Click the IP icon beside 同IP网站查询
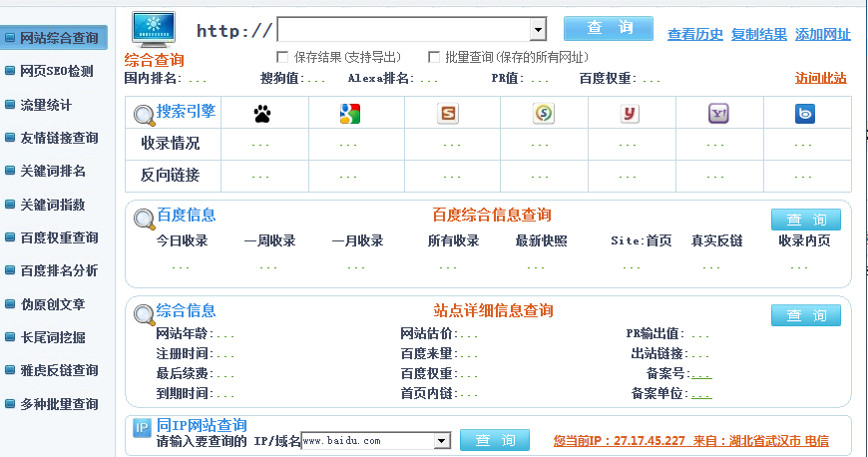Screen dimensions: 868x457 142,427
